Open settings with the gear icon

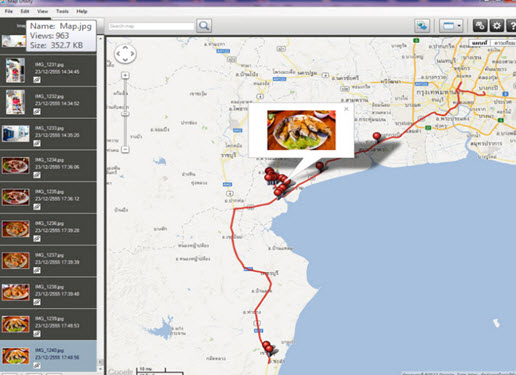(497, 26)
